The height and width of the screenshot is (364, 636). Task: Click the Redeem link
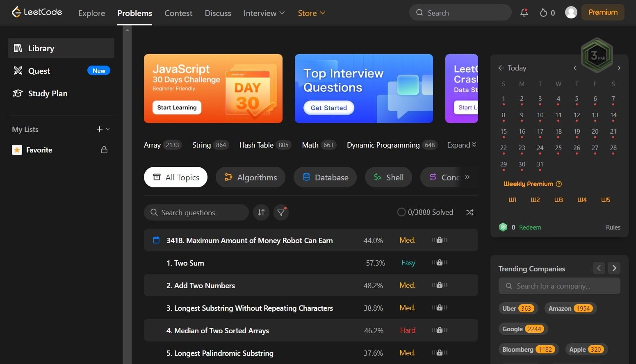click(530, 227)
